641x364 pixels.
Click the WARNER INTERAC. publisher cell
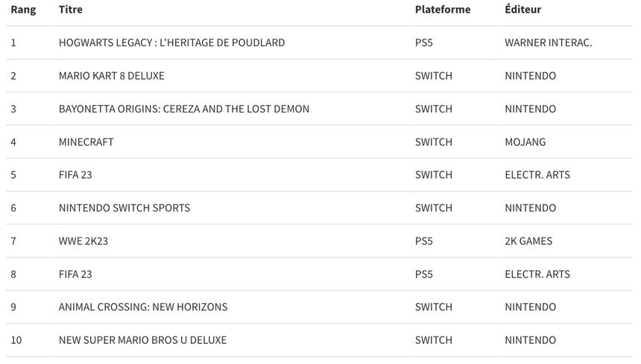click(548, 43)
